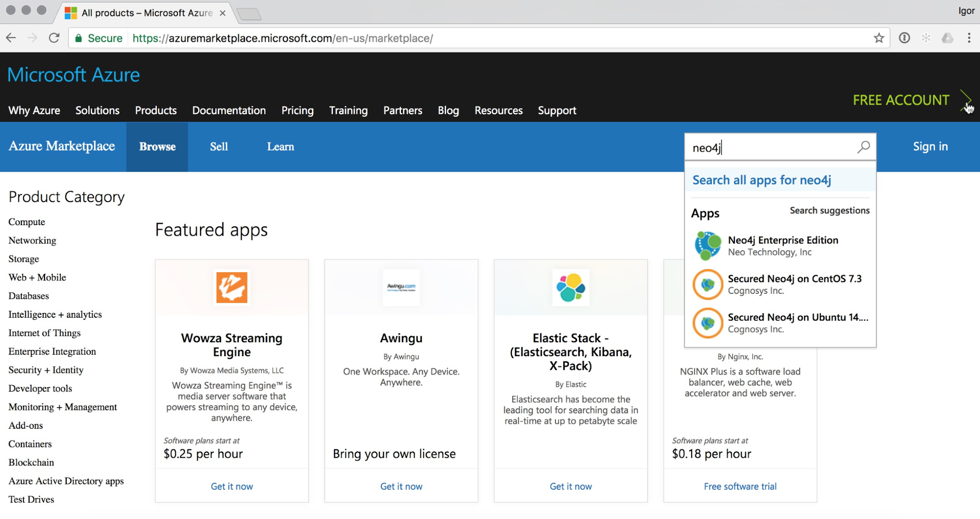Click Get it now for Elastic Stack
The image size is (980, 519).
point(571,486)
